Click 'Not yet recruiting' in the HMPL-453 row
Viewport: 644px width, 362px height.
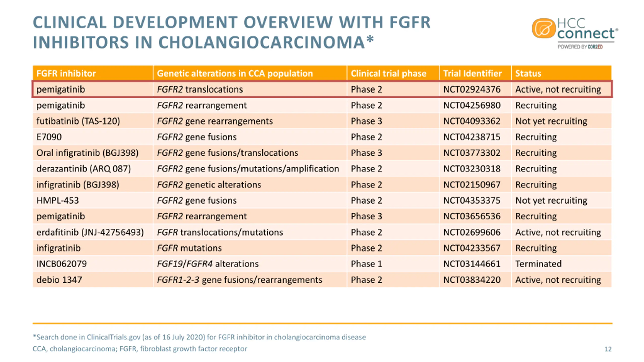551,201
